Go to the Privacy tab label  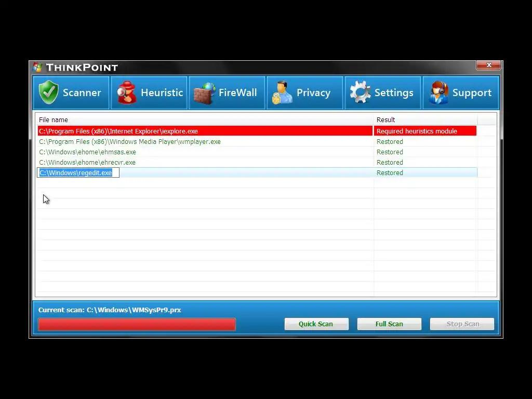click(313, 93)
